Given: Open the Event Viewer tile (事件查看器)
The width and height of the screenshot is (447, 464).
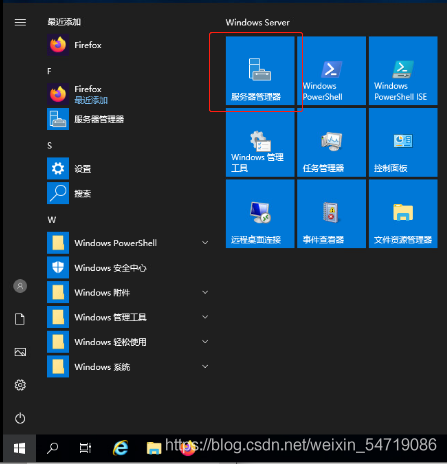Looking at the screenshot, I should tap(331, 214).
